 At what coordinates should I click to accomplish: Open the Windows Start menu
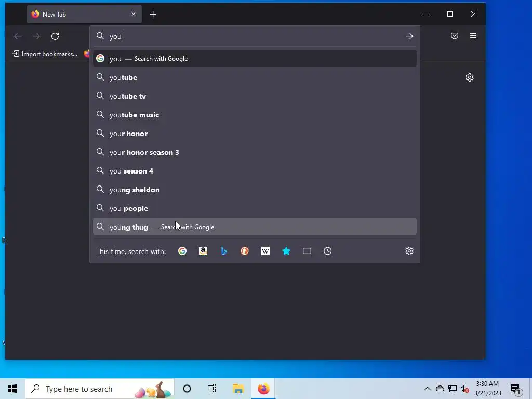click(12, 389)
